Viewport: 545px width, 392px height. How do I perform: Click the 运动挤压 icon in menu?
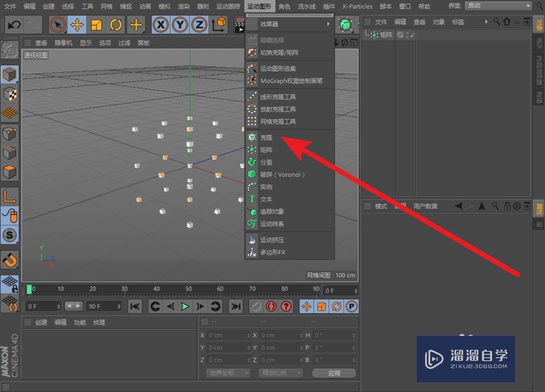(252, 240)
